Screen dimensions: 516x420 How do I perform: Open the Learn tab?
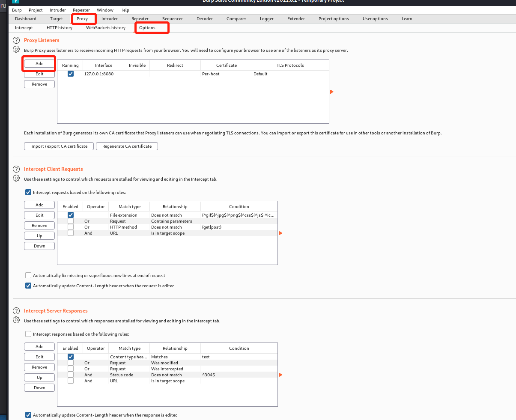407,19
